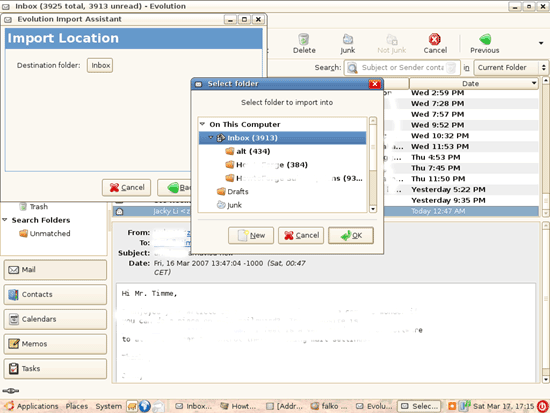Click the Junk toolbar icon
Viewport: 550px width, 413px height.
pos(347,44)
